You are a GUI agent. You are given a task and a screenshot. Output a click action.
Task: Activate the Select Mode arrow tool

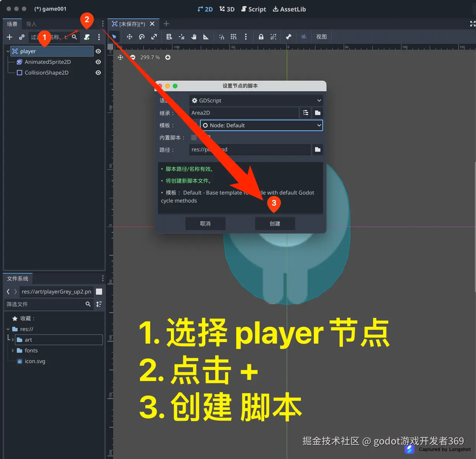click(x=114, y=37)
